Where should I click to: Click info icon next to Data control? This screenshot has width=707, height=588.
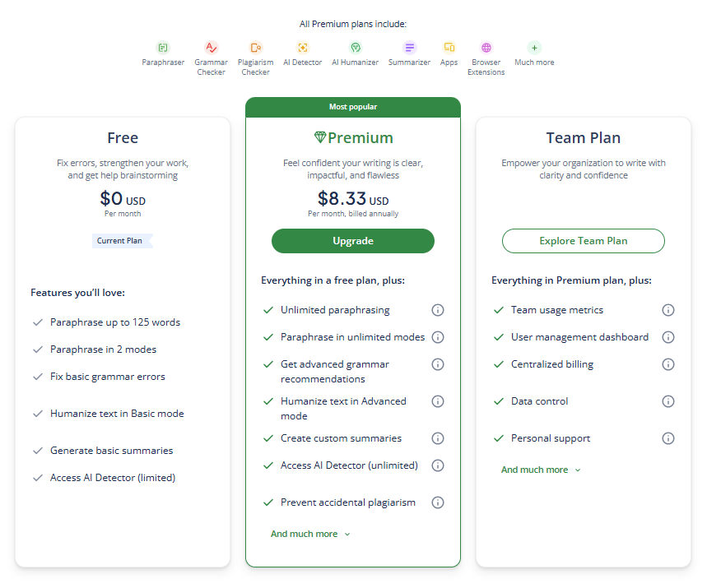[x=668, y=401]
